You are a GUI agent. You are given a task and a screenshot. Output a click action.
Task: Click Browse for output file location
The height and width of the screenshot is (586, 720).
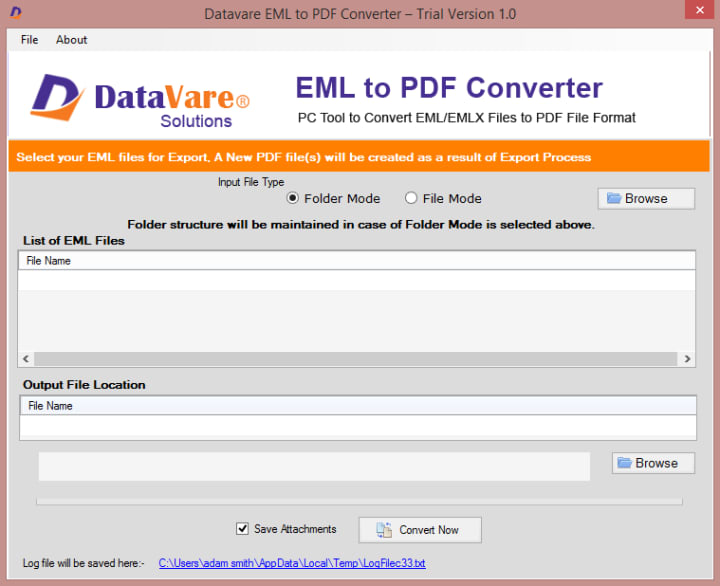click(x=653, y=463)
